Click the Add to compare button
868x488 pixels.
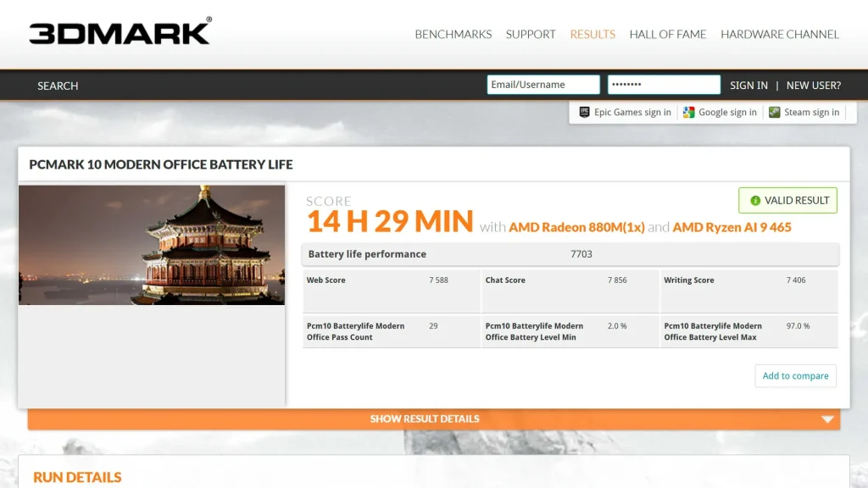(795, 375)
